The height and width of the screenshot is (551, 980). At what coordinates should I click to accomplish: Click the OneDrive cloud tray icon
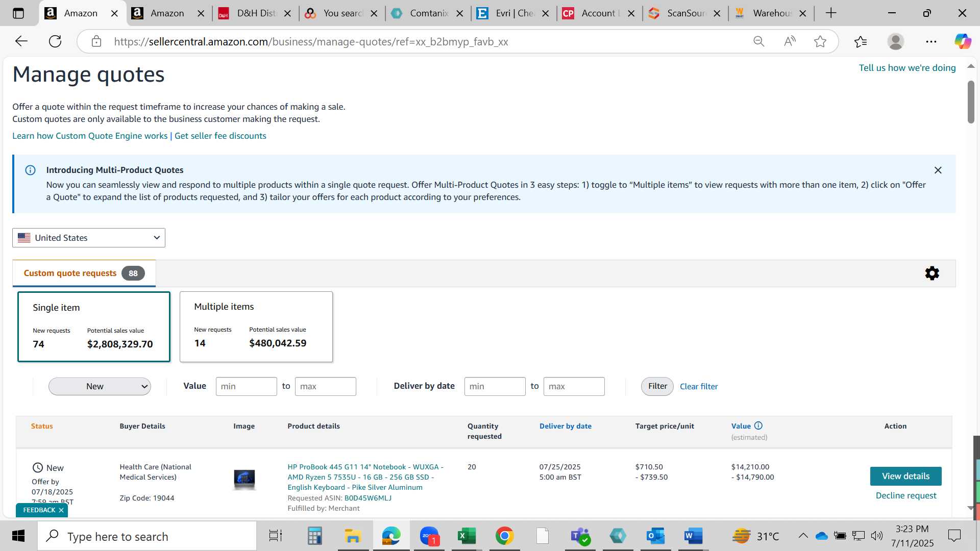[822, 536]
